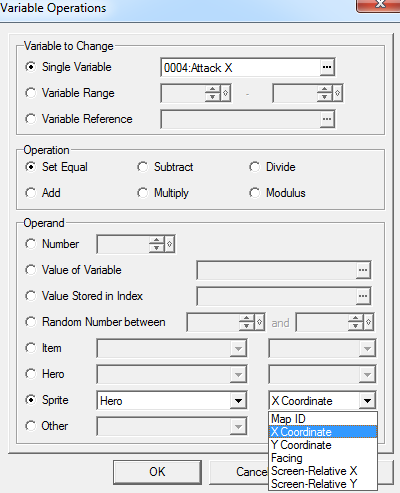Expand the Sprite Hero dropdown
The width and height of the screenshot is (400, 493).
(238, 401)
